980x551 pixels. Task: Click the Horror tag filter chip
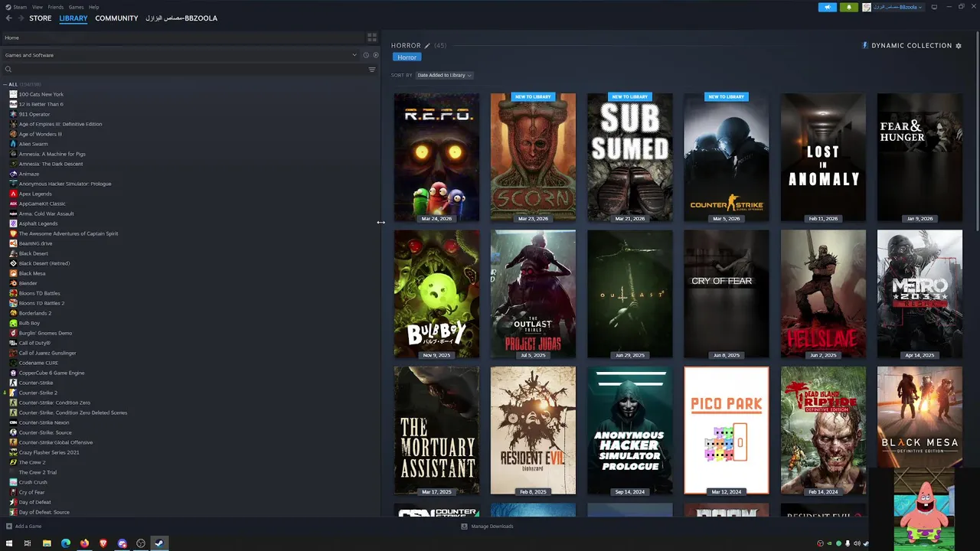coord(407,57)
